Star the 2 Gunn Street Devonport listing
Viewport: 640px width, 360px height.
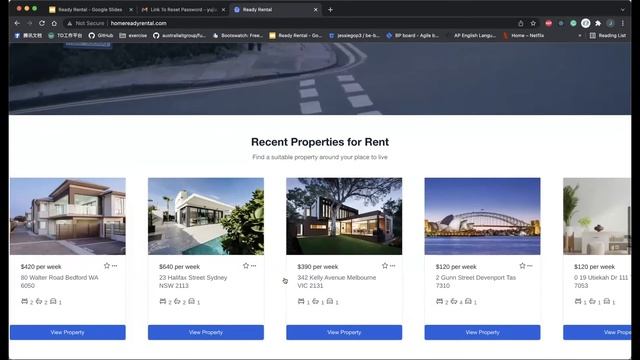[522, 266]
